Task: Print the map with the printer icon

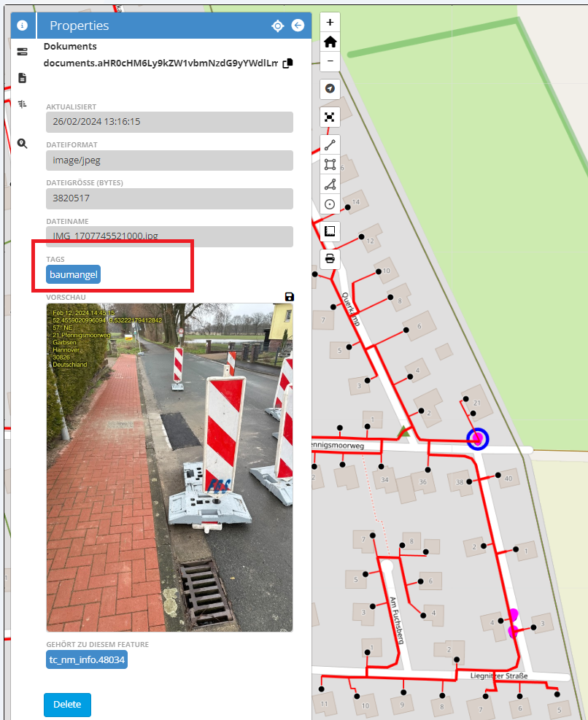Action: (x=330, y=258)
